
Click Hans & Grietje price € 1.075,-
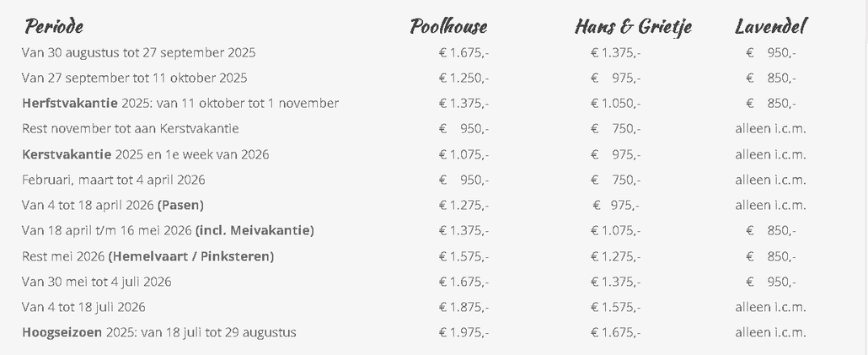[615, 230]
